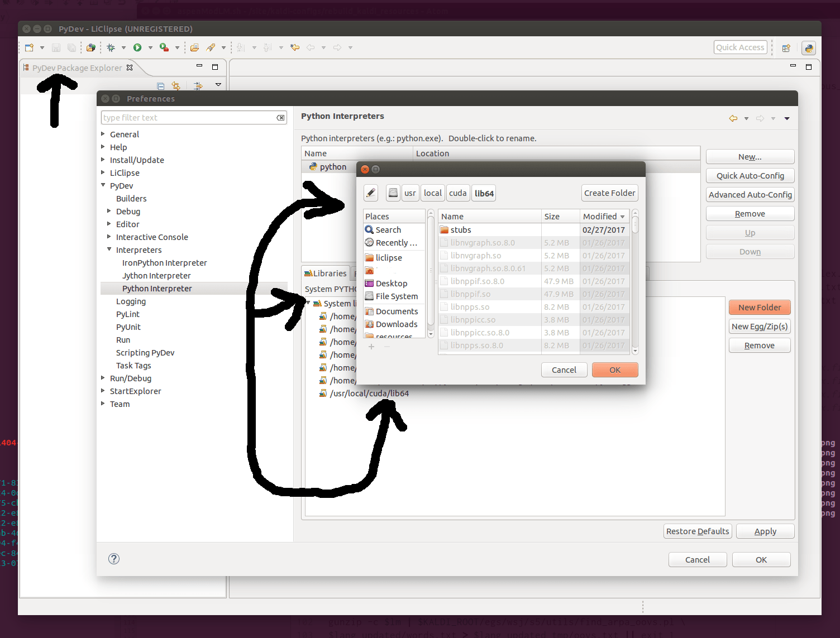Click Cancel in the file chooser dialog
Viewport: 840px width, 638px height.
tap(564, 370)
